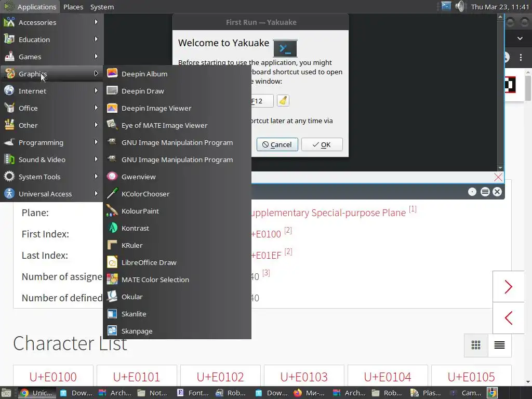Screen dimensions: 532x399
Task: Expand the Sound & Video submenu
Action: pyautogui.click(x=51, y=159)
